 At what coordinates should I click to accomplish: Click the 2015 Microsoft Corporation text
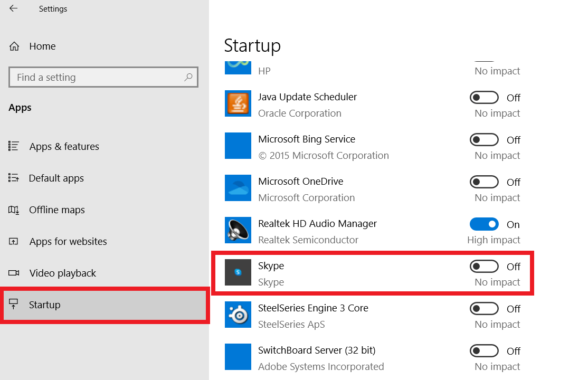(x=324, y=156)
